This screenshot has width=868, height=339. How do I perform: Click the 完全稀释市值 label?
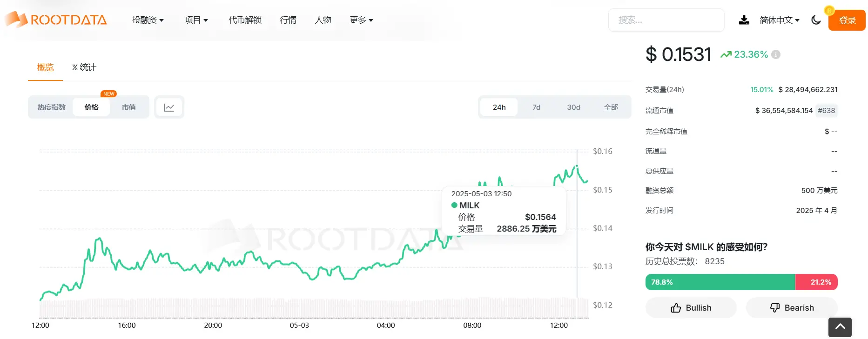(x=666, y=132)
